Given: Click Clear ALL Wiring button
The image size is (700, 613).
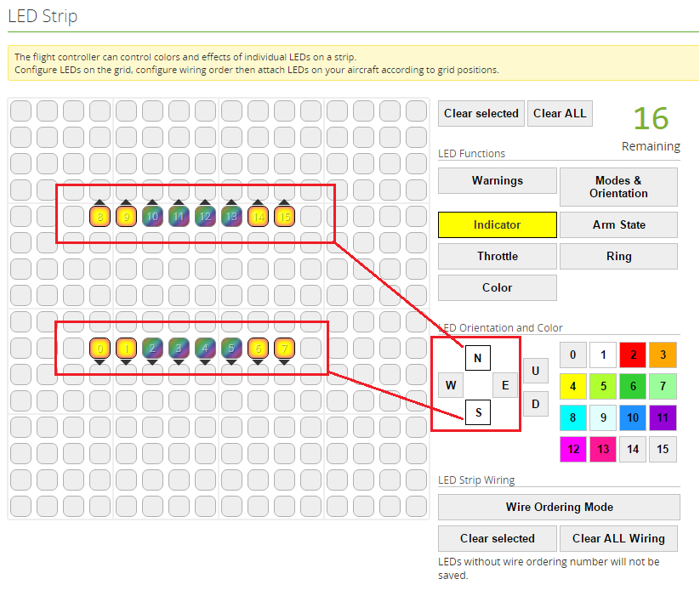Looking at the screenshot, I should 618,538.
